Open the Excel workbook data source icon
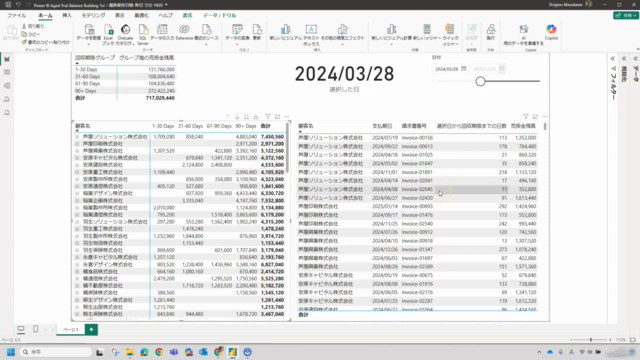The image size is (640, 360). click(x=108, y=30)
